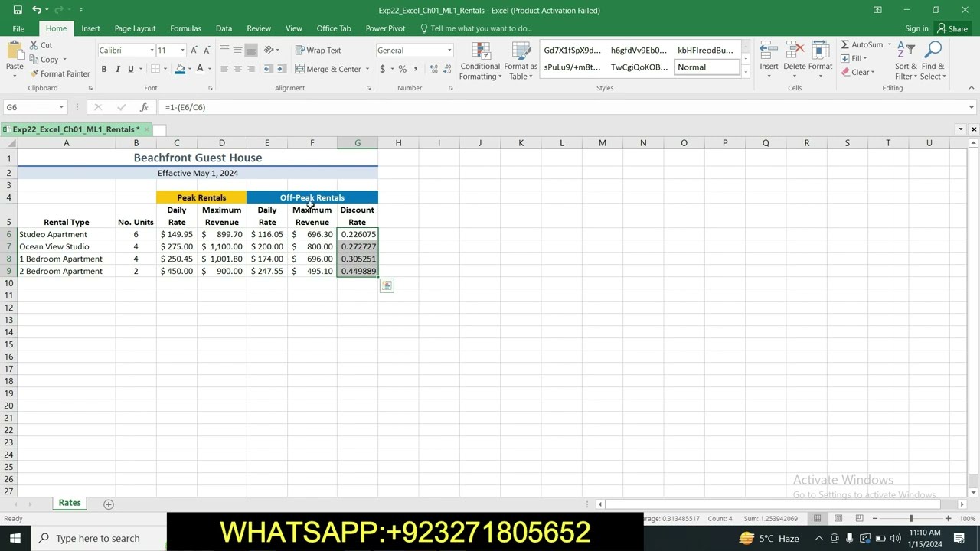Click the Font Color A button
980x551 pixels.
200,69
